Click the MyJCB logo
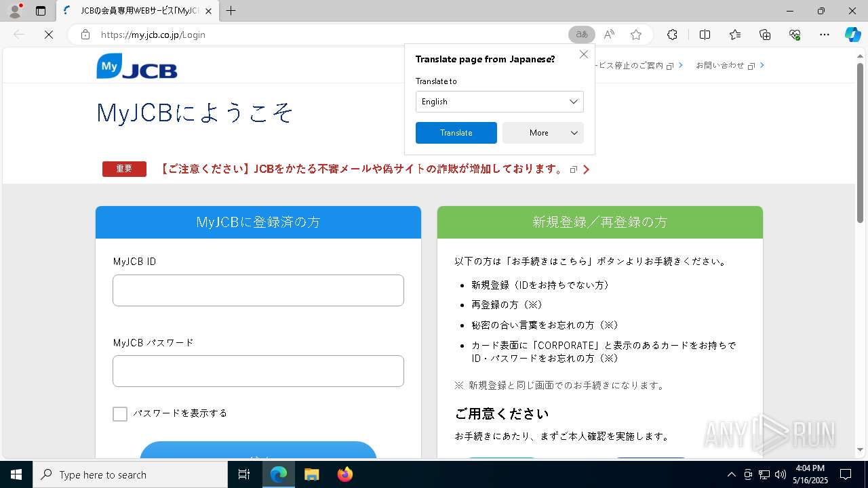Screen dimensions: 868x488 point(137,66)
